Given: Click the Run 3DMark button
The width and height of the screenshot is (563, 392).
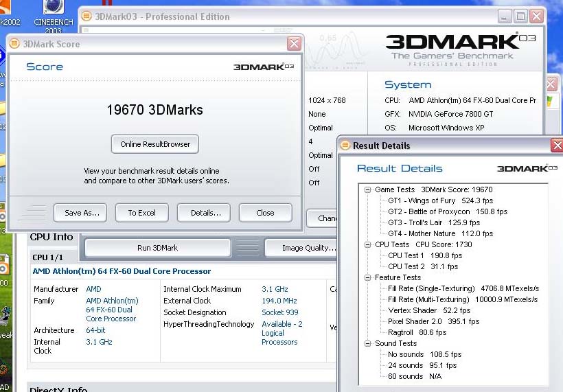Looking at the screenshot, I should coord(158,248).
